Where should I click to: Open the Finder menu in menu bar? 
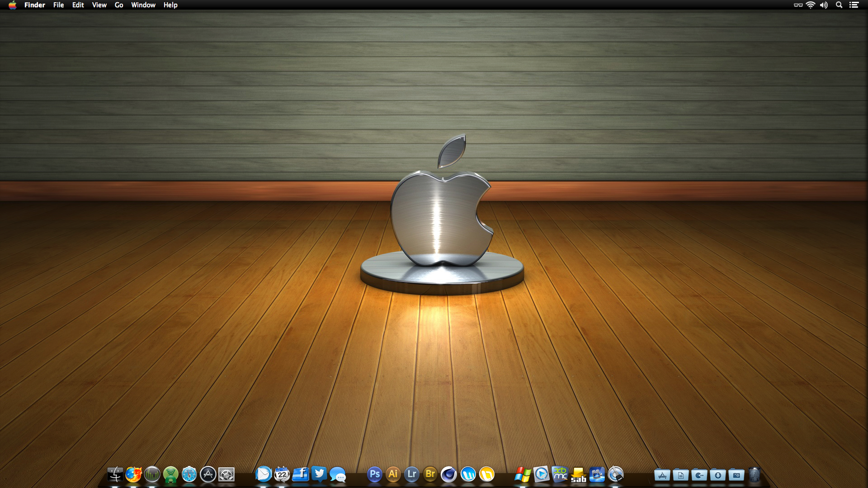point(35,5)
